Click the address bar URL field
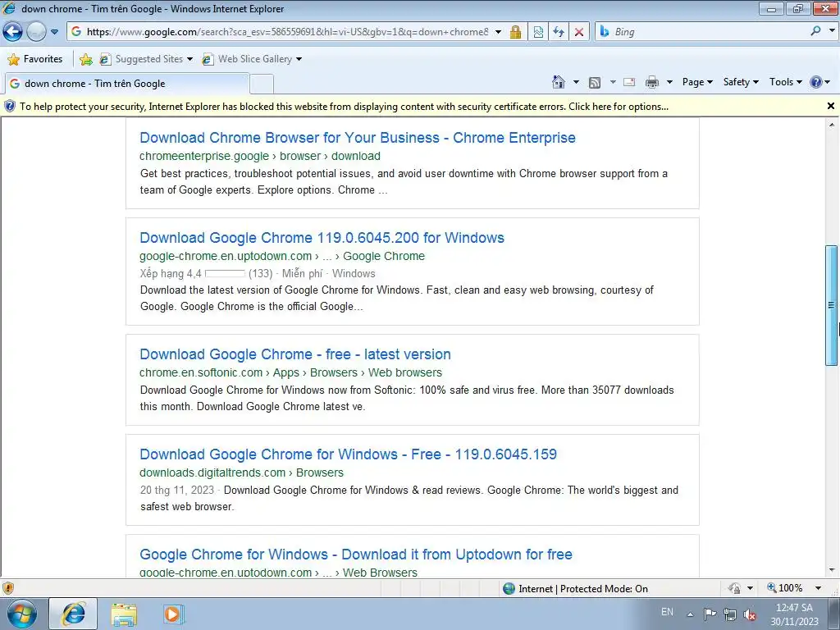This screenshot has width=840, height=630. tap(287, 32)
